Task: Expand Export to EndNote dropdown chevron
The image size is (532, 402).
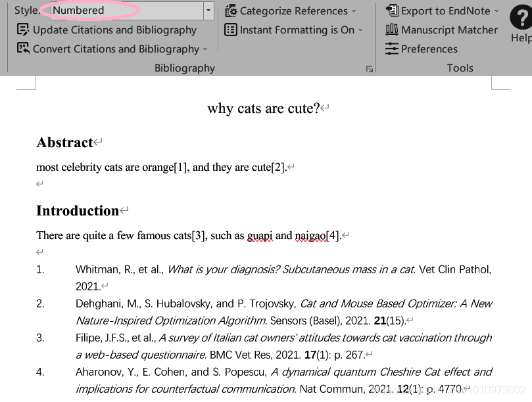Action: 496,11
